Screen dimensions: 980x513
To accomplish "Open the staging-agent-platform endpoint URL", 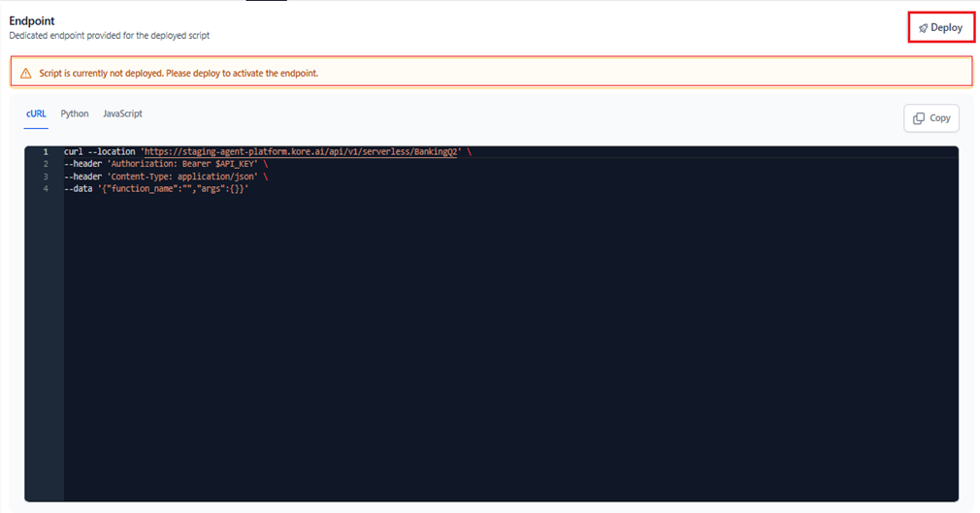I will click(x=301, y=152).
